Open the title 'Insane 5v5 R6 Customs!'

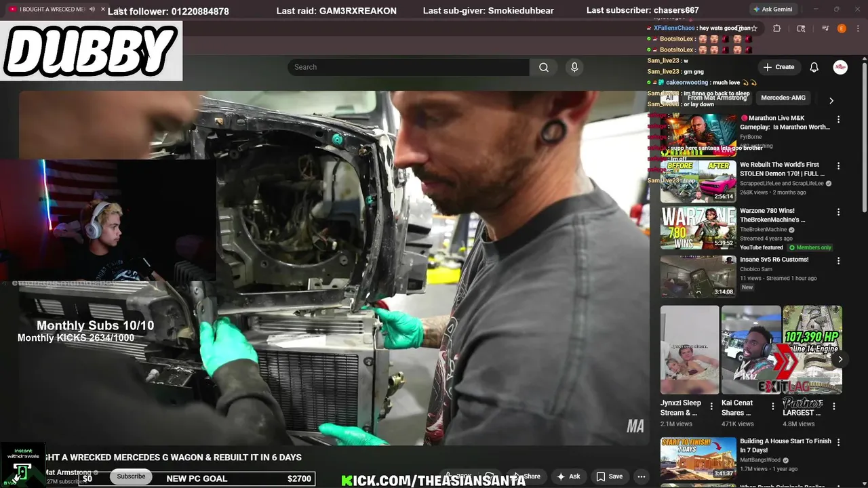pos(774,260)
